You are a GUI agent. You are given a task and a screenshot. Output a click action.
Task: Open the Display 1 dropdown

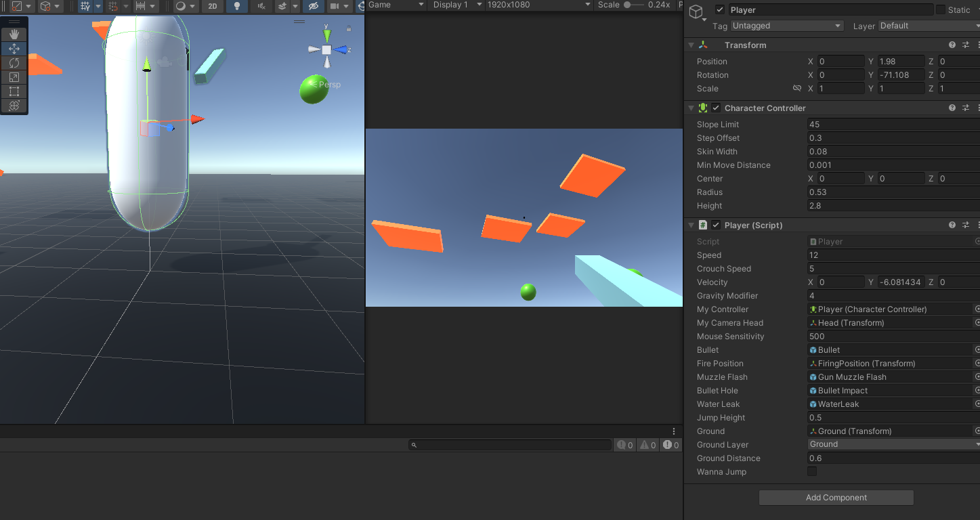point(457,5)
